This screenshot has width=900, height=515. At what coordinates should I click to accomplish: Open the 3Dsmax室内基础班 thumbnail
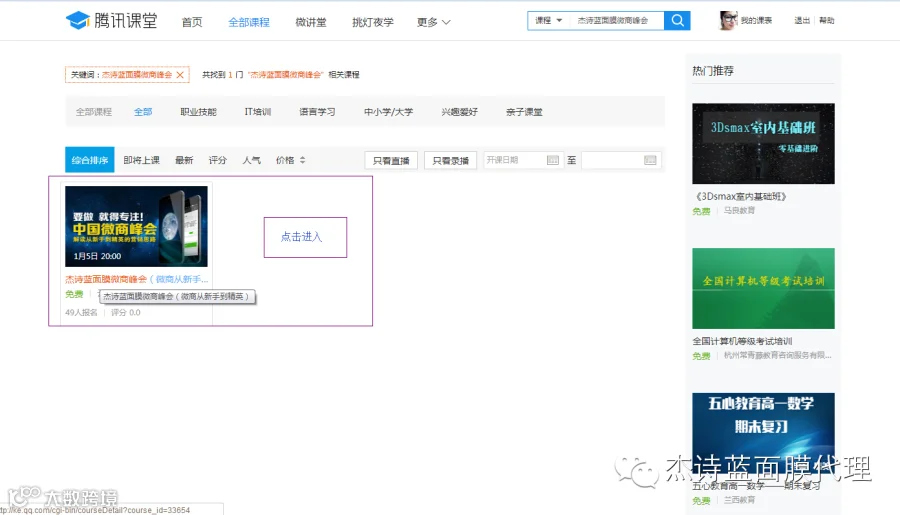[763, 144]
